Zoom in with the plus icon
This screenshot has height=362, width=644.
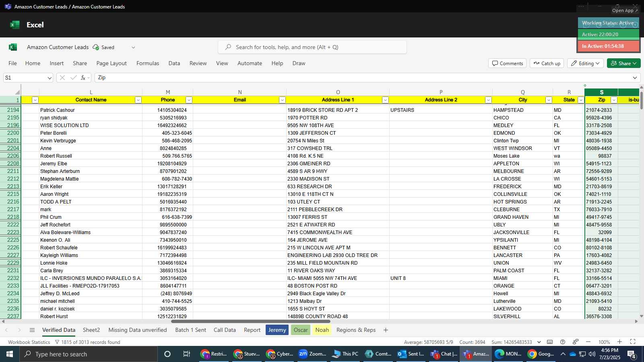tap(620, 342)
